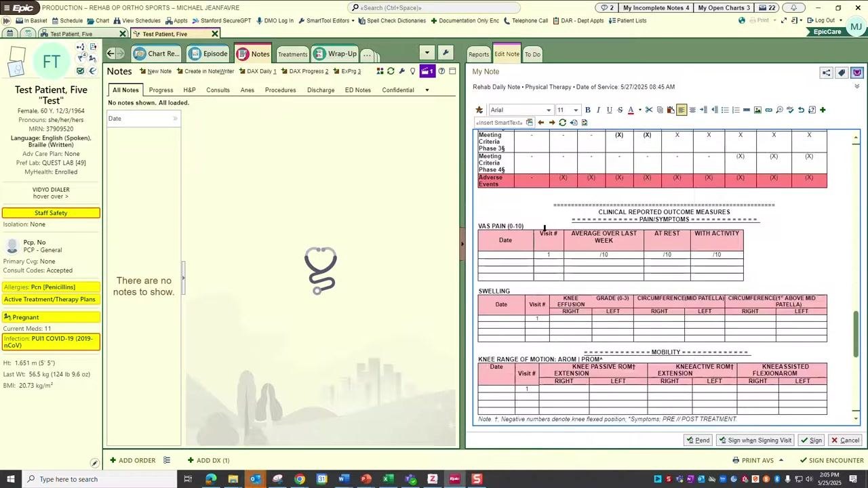Insert an image with the picture icon
This screenshot has width=868, height=488.
click(x=757, y=110)
